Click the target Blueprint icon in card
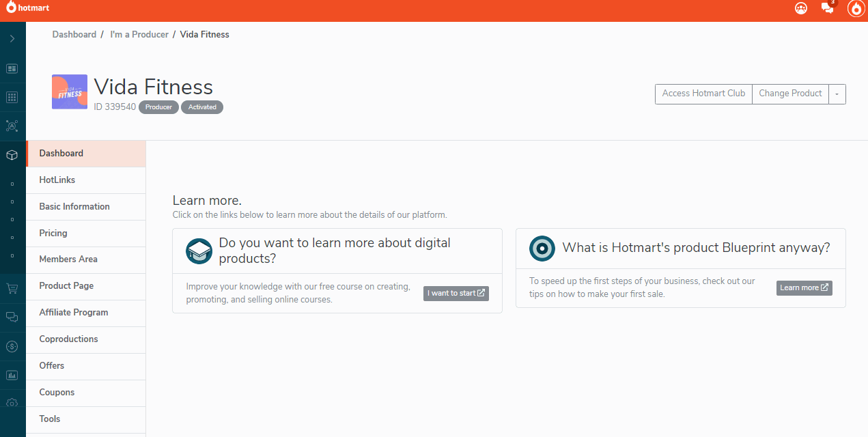The width and height of the screenshot is (868, 437). (542, 249)
